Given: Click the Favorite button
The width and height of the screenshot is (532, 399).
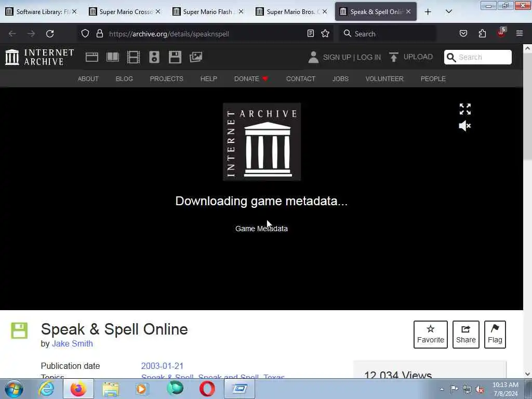Looking at the screenshot, I should [431, 334].
